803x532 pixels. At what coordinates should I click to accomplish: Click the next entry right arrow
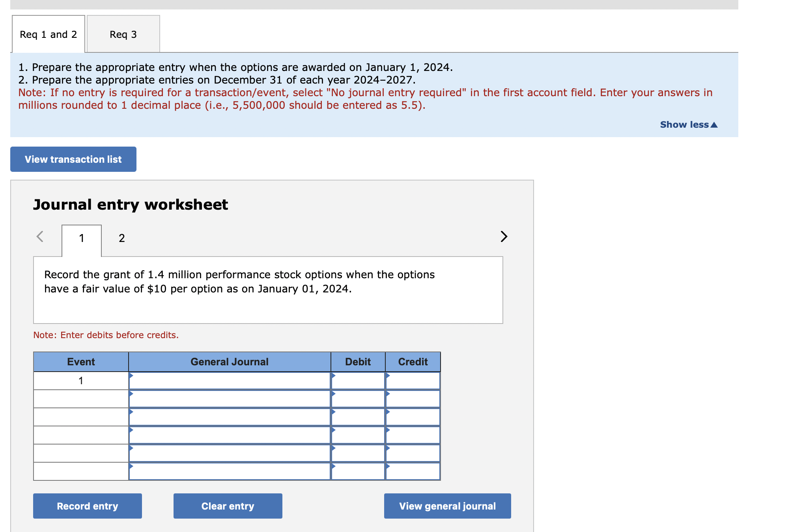(504, 236)
